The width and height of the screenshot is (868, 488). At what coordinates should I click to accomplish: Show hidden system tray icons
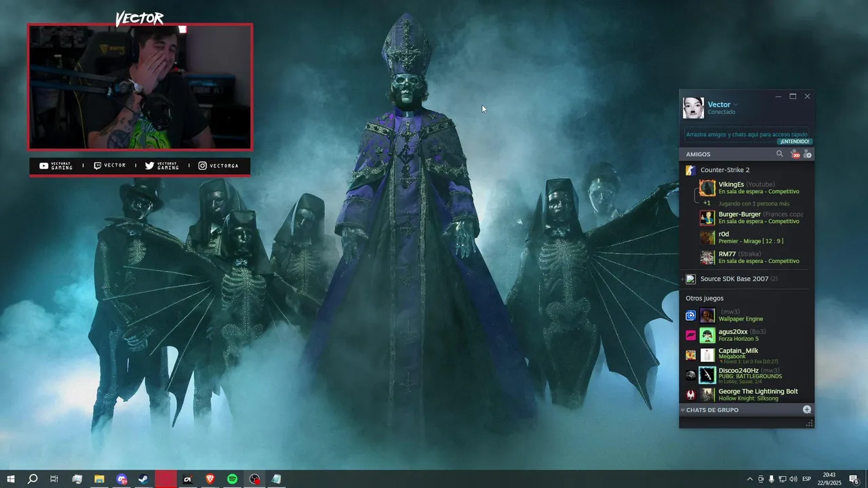click(749, 479)
